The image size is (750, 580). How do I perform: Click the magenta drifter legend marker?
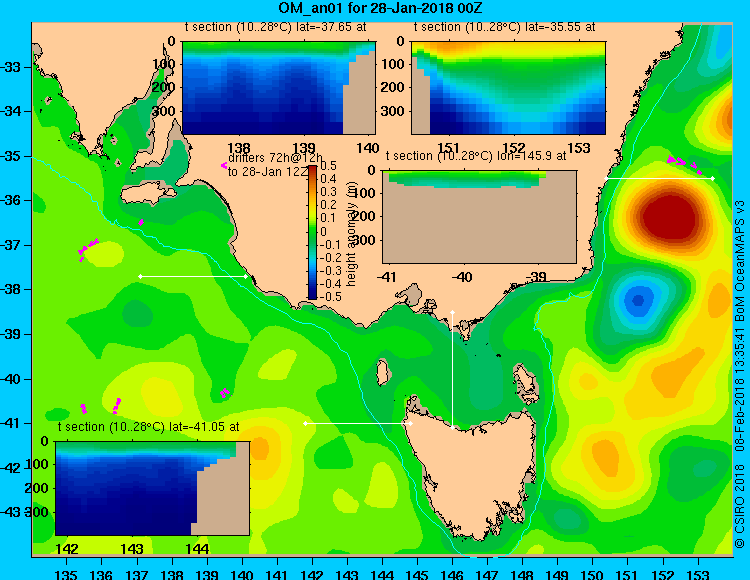[224, 165]
